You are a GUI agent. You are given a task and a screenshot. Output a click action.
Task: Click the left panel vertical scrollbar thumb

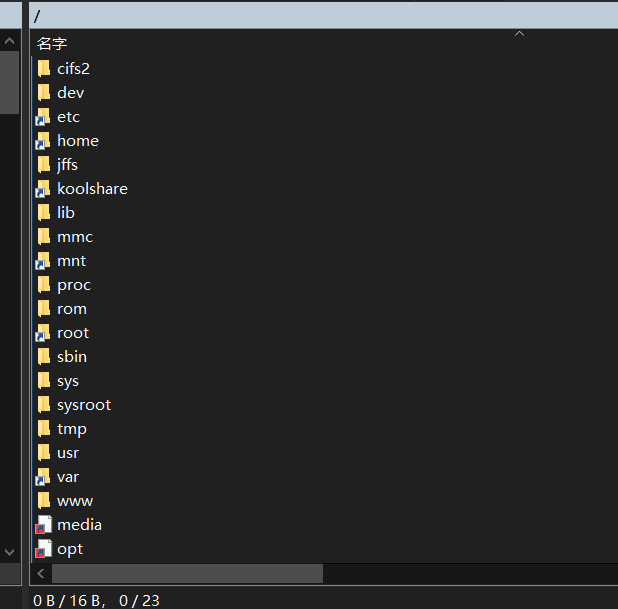coord(9,82)
